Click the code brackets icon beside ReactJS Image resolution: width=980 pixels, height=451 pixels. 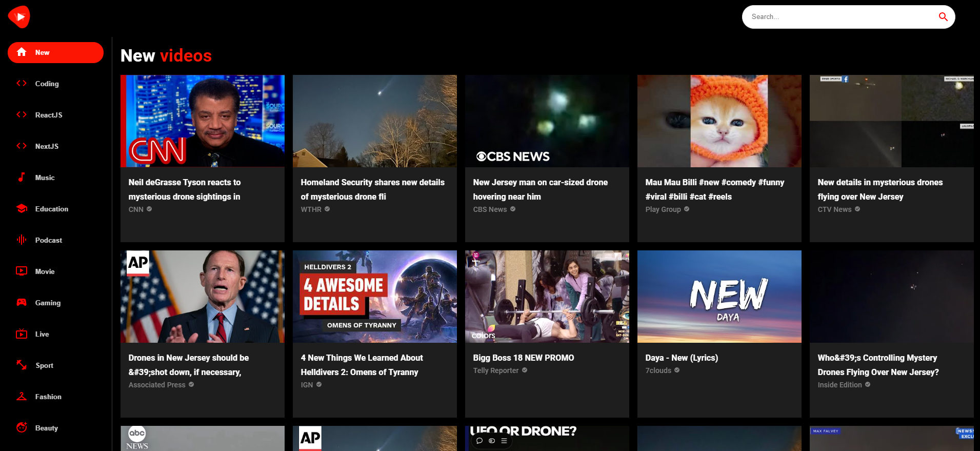[x=22, y=115]
